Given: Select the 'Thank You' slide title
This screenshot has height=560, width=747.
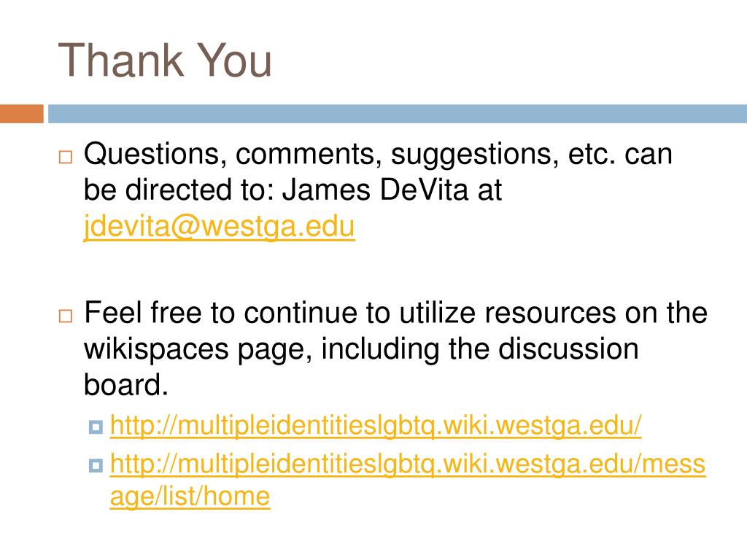Looking at the screenshot, I should point(165,60).
